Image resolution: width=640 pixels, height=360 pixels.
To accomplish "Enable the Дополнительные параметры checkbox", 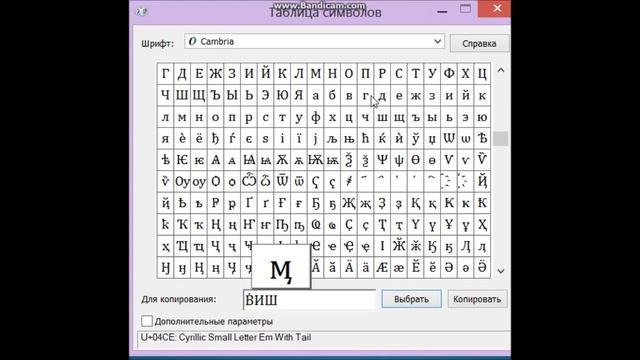I will (x=147, y=321).
